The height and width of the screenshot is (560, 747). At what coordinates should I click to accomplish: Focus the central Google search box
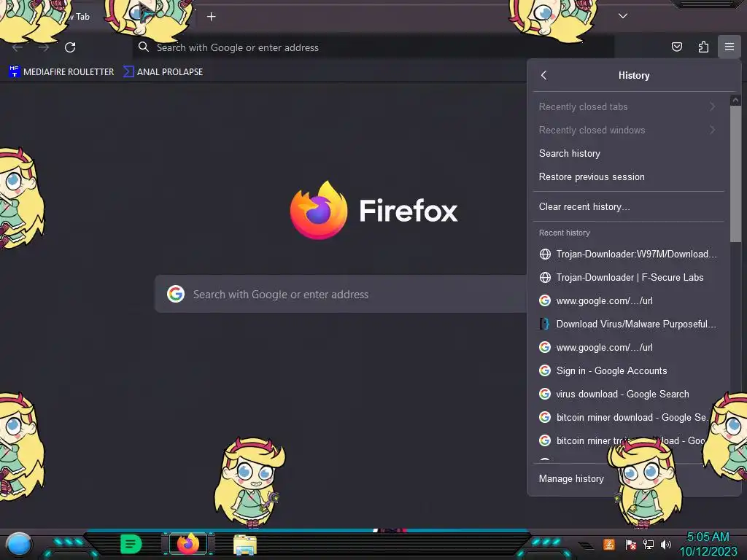click(x=341, y=295)
